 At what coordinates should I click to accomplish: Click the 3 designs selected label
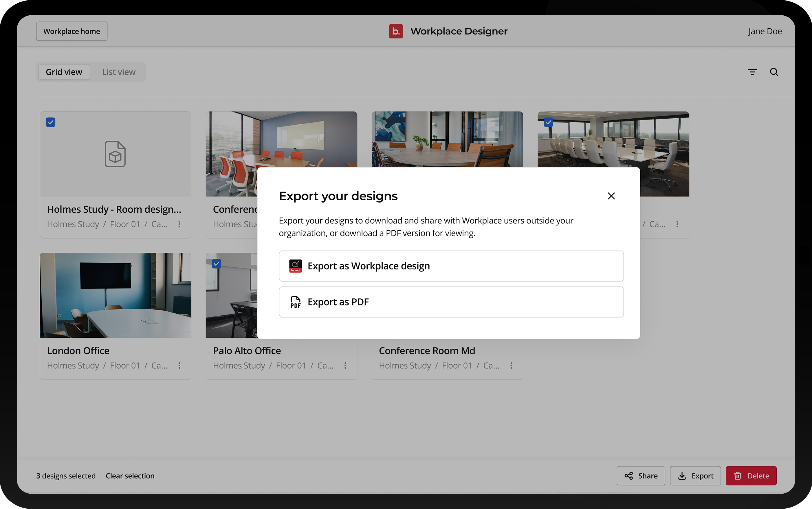coord(66,476)
